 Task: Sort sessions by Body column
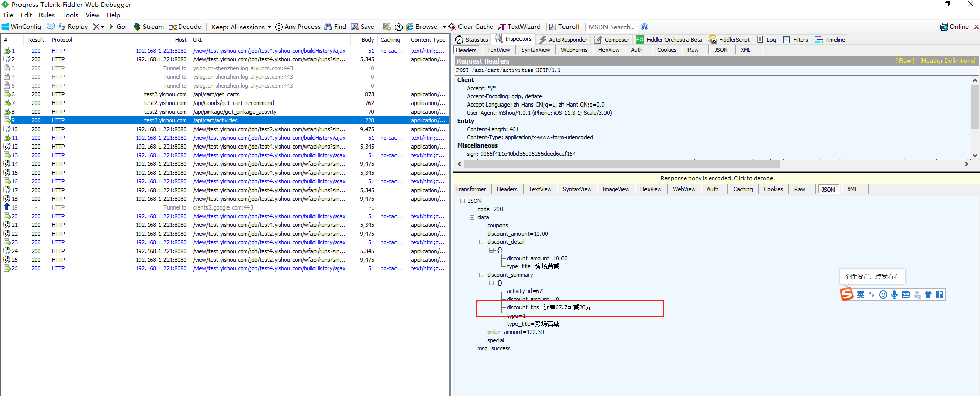363,40
